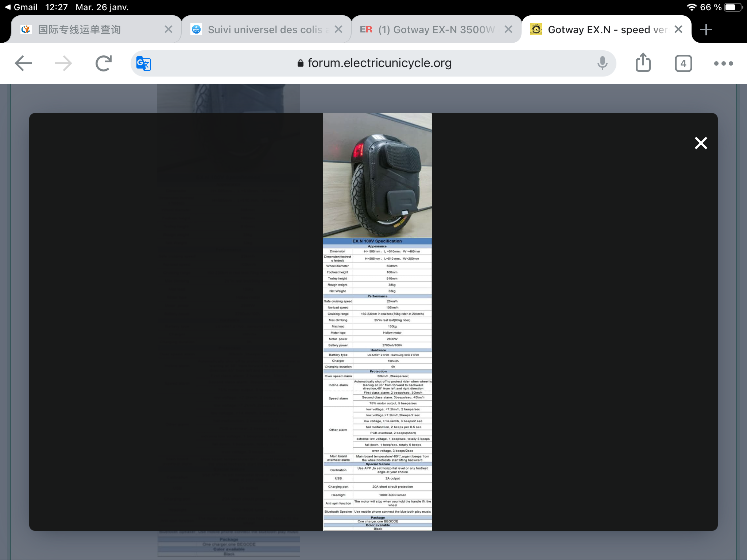The height and width of the screenshot is (560, 747).
Task: Click the padlock secure site icon
Action: point(300,63)
